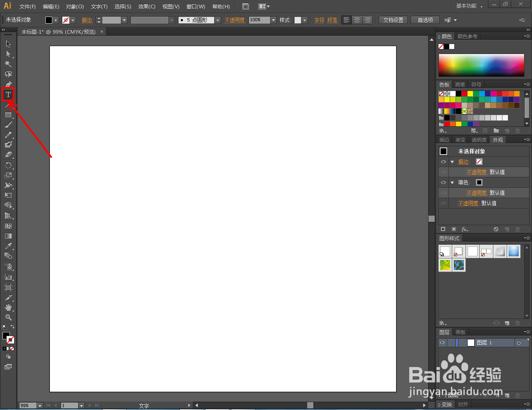532x410 pixels.
Task: Toggle visibility of 填色 appearance row
Action: coord(443,182)
